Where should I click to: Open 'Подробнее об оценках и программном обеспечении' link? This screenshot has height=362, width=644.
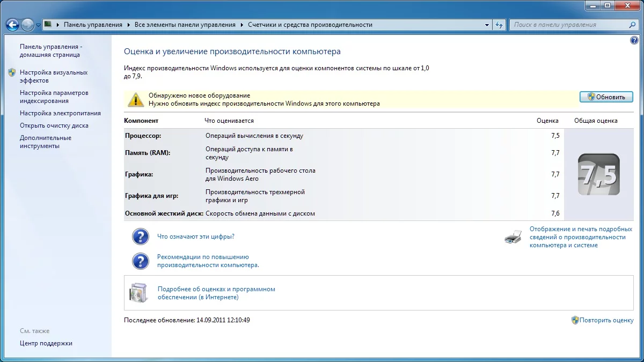[216, 293]
